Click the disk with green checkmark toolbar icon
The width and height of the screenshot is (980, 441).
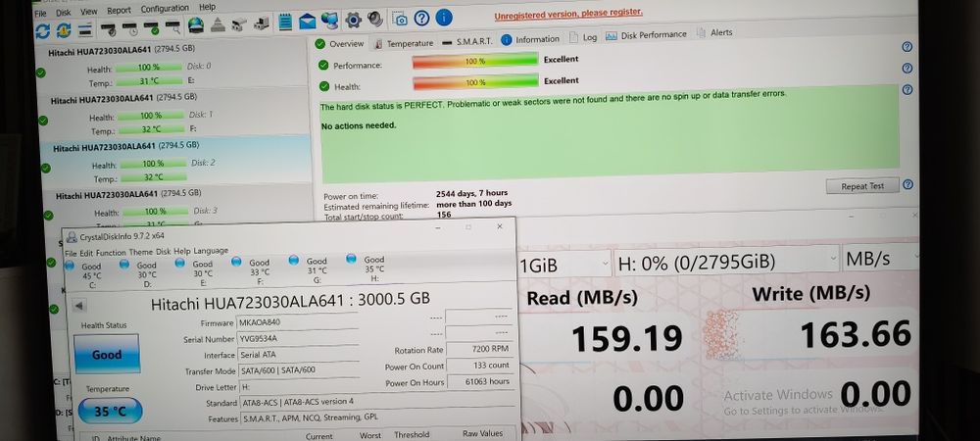[x=151, y=26]
